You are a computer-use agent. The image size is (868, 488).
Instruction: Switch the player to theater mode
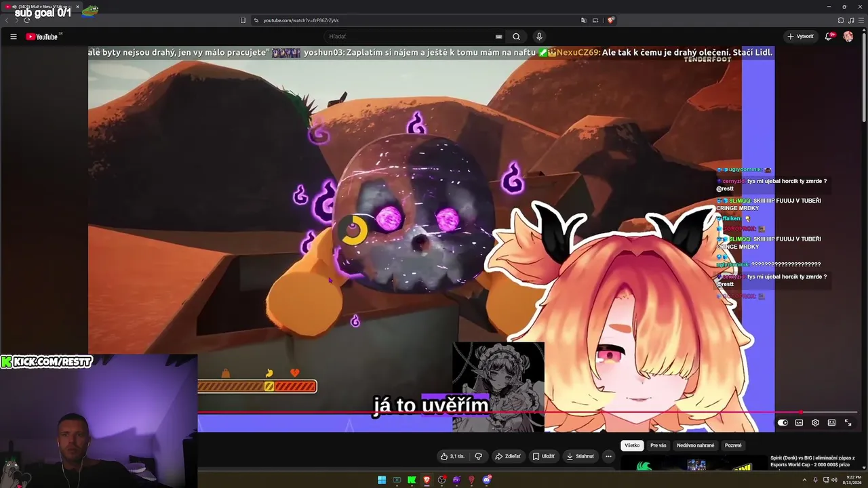click(x=831, y=423)
